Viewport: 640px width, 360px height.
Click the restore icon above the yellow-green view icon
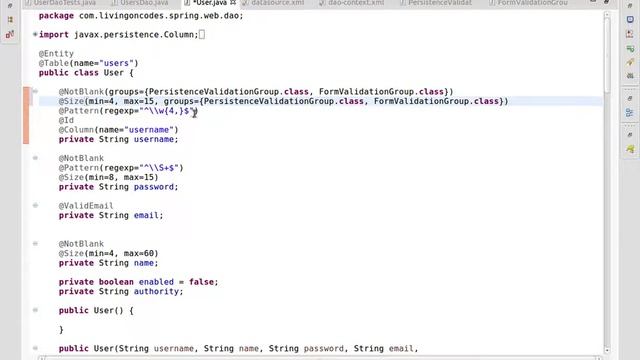(630, 135)
